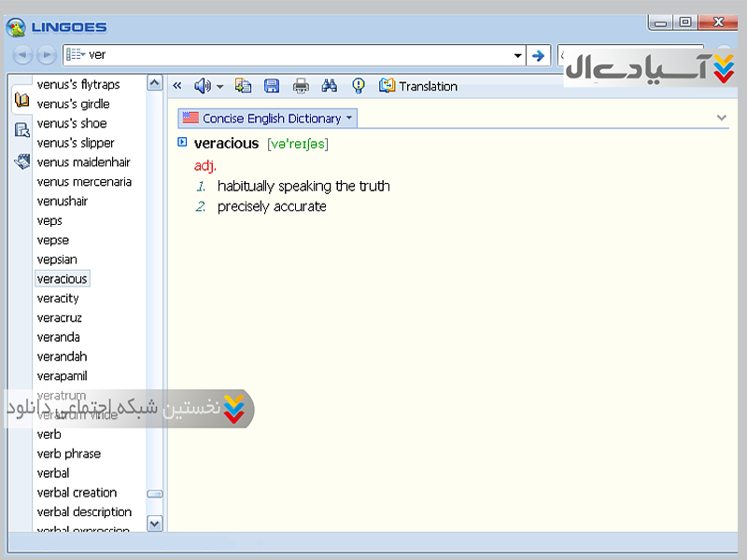The width and height of the screenshot is (747, 560).
Task: Open the Translation tool
Action: [418, 86]
